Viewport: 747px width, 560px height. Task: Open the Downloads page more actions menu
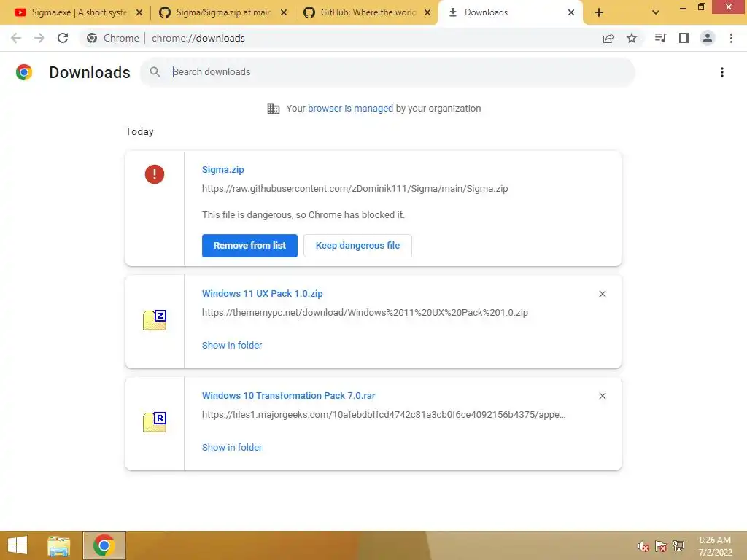pos(722,72)
